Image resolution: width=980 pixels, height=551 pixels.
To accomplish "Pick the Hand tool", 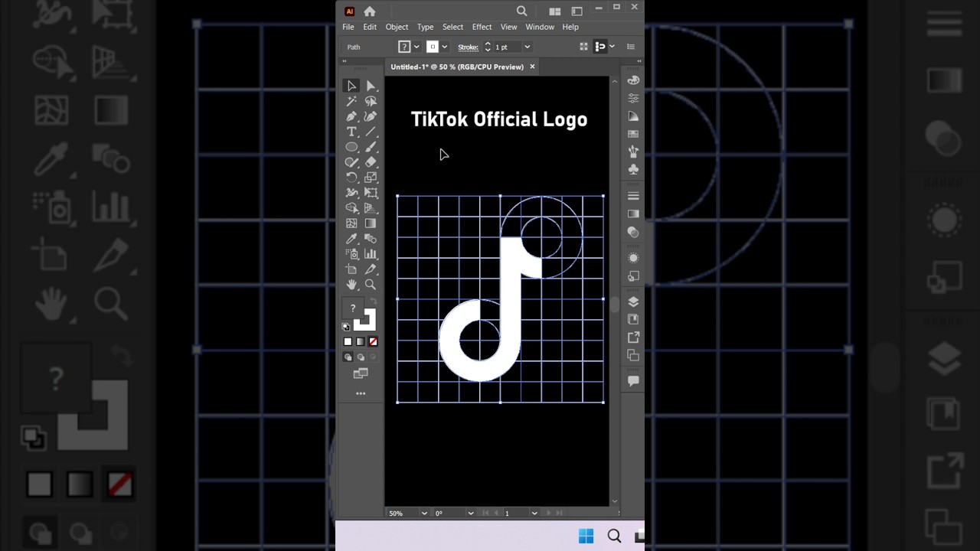I will pos(351,285).
